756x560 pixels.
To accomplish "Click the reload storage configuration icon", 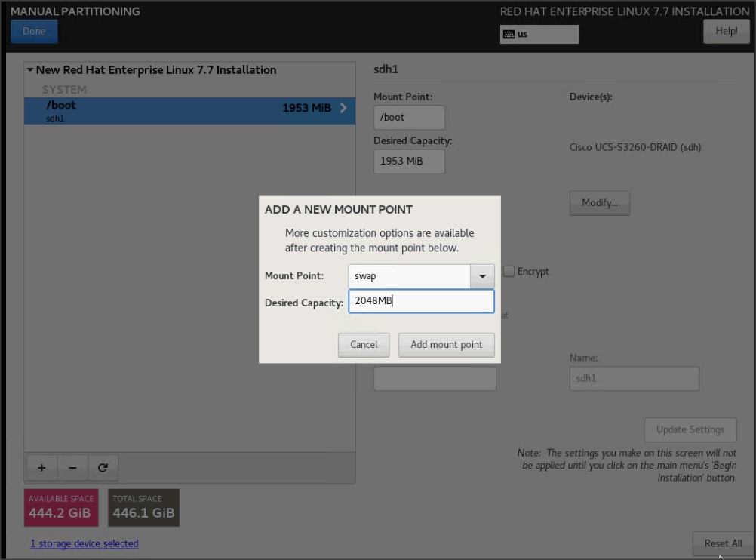I will pos(103,467).
